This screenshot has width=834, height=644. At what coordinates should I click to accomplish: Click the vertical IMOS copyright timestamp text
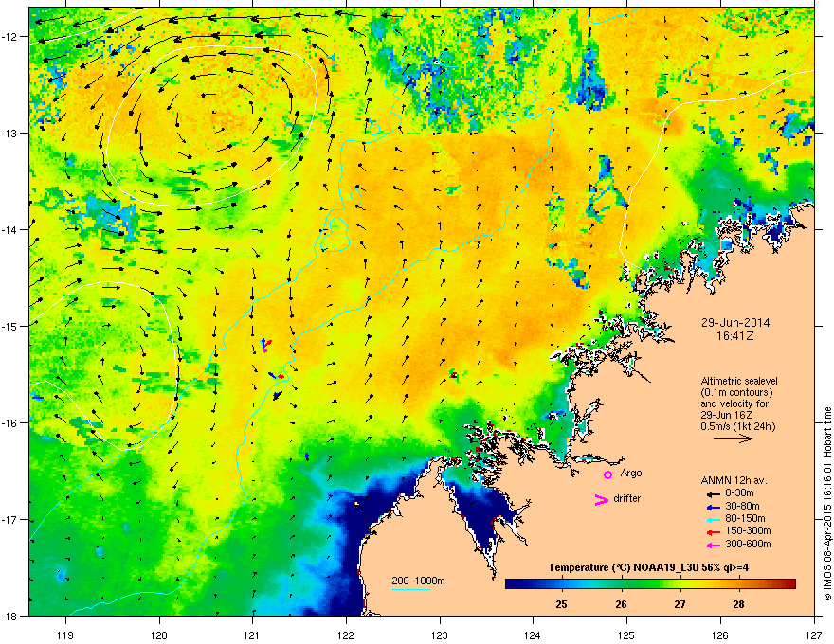(x=827, y=504)
